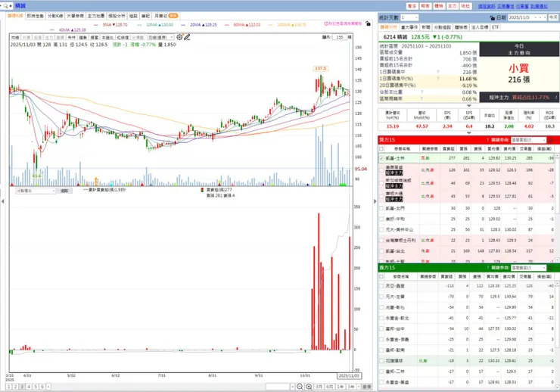Image resolution: width=560 pixels, height=392 pixels.
Task: Open chart settings with the gear icon
Action: pyautogui.click(x=179, y=37)
